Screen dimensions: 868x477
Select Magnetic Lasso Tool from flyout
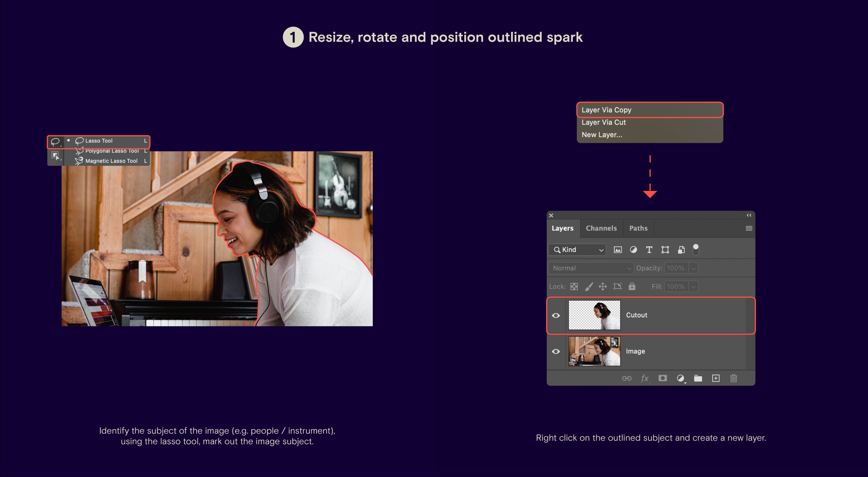pyautogui.click(x=111, y=161)
